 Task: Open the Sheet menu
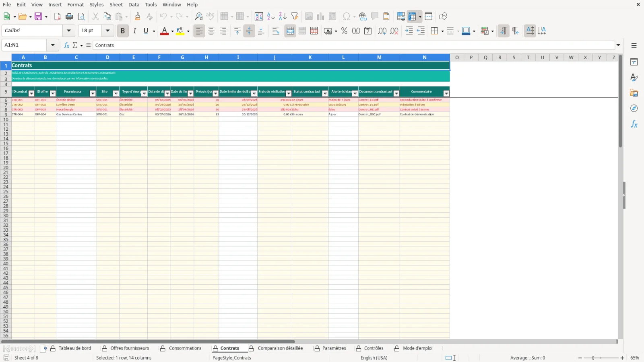tap(116, 4)
